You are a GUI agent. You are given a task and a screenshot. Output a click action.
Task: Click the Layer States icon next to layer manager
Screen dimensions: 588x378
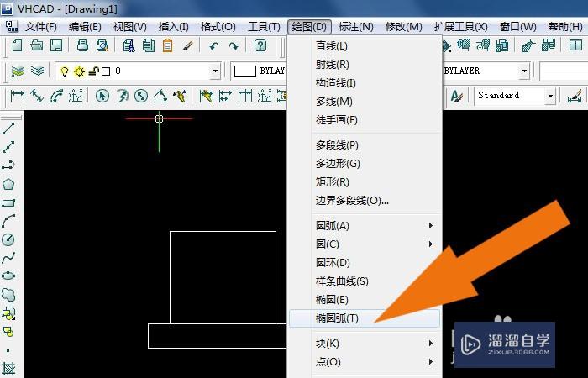pos(37,71)
